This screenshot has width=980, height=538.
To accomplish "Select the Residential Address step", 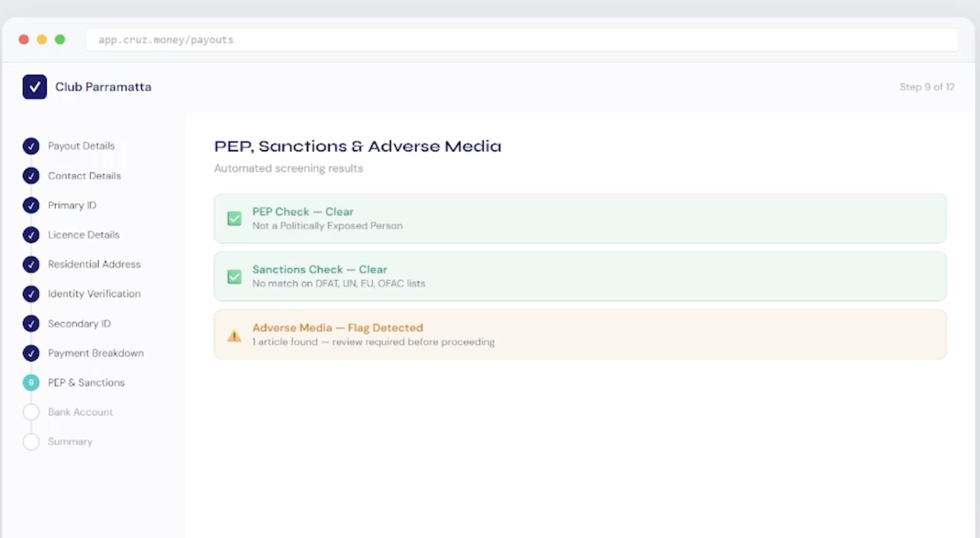I will [x=94, y=264].
